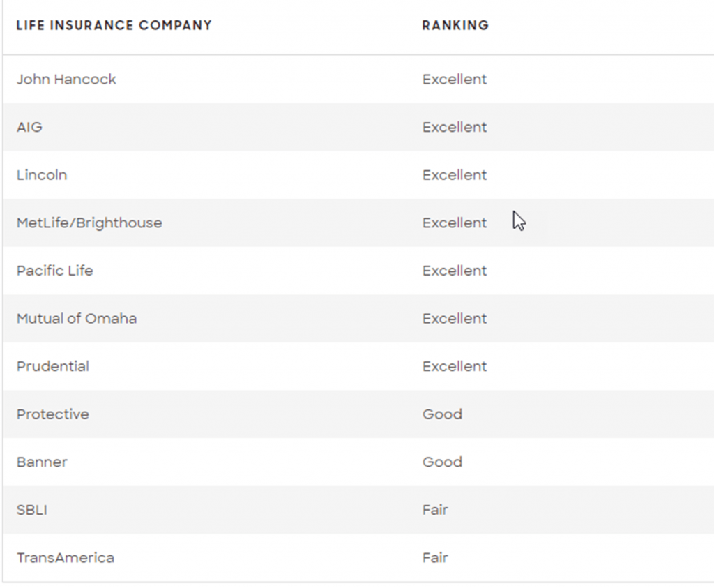This screenshot has width=714, height=588.
Task: Click the Ranking column header
Action: (x=455, y=26)
